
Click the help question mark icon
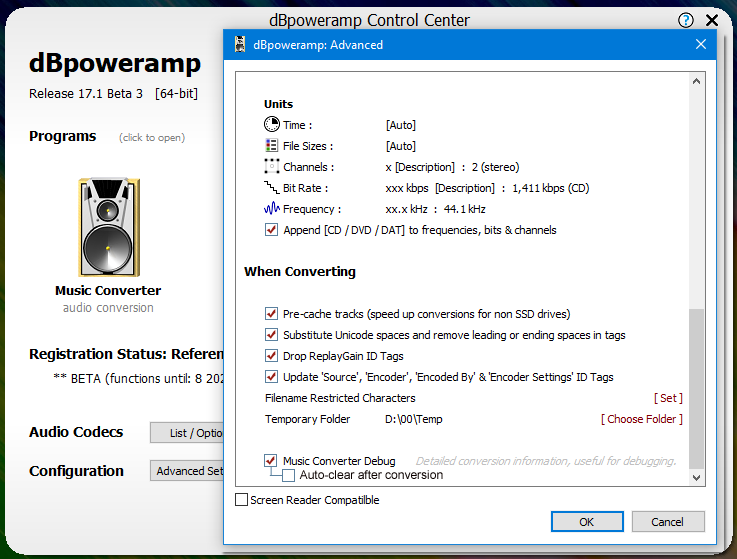(x=686, y=20)
